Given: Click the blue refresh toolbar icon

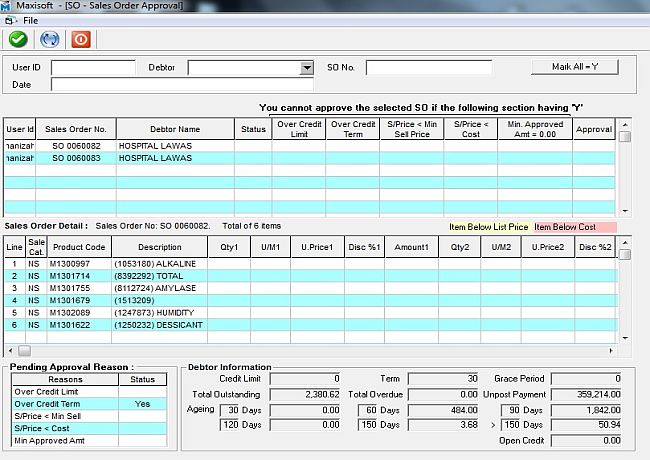Looking at the screenshot, I should click(49, 39).
